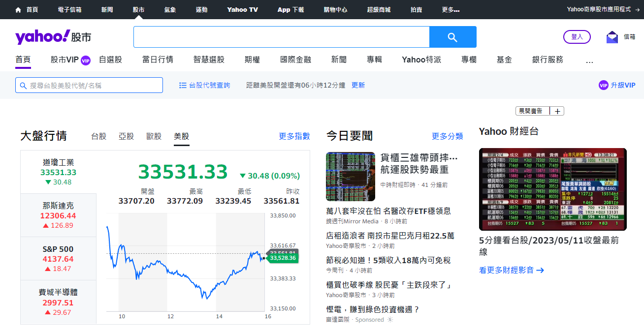
Task: Expand the ad with plus button
Action: click(557, 111)
